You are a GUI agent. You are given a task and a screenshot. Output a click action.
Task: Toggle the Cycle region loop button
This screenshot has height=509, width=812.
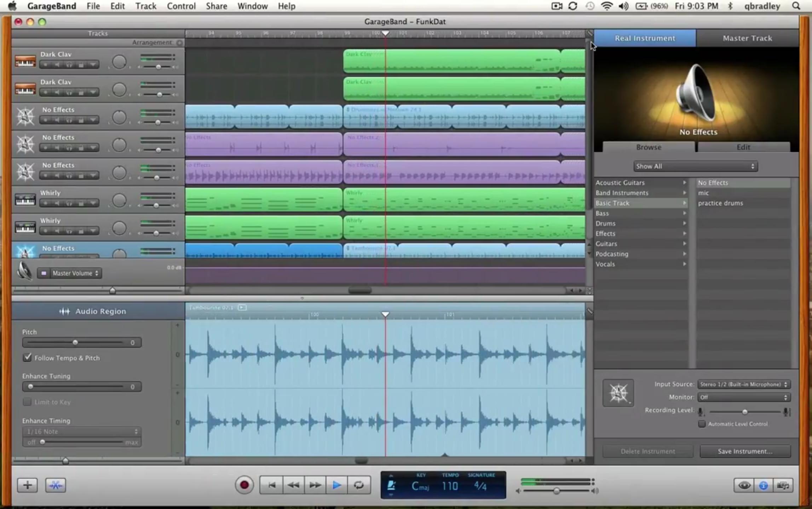[359, 485]
